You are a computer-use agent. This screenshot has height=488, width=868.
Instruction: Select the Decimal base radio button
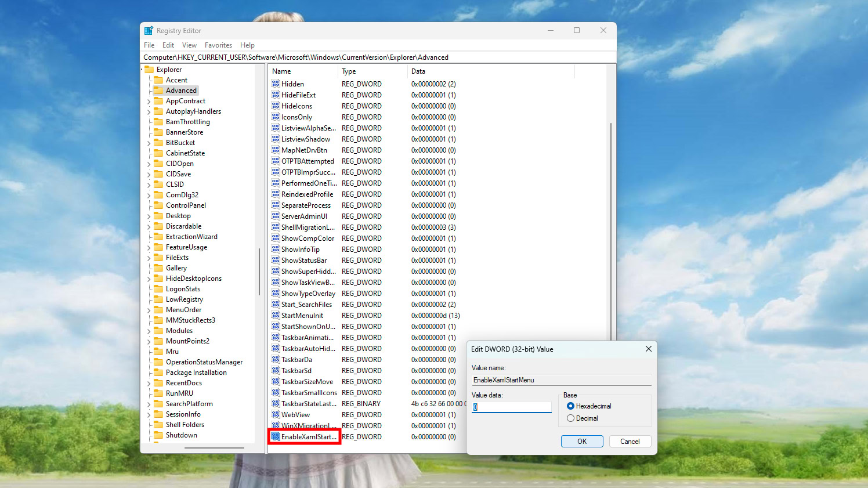pyautogui.click(x=570, y=418)
